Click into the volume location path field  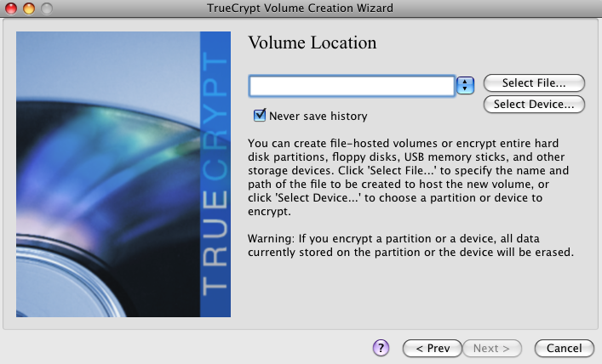point(352,86)
